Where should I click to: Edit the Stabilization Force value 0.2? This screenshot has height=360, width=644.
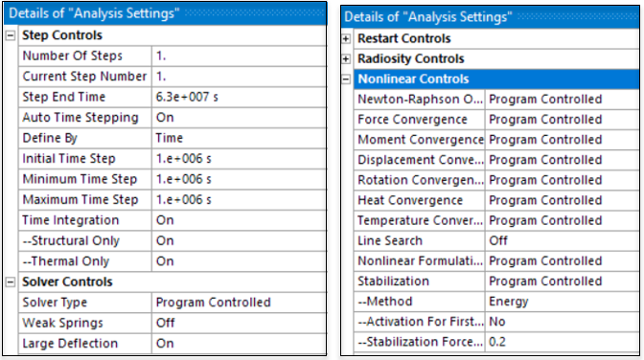pos(562,342)
